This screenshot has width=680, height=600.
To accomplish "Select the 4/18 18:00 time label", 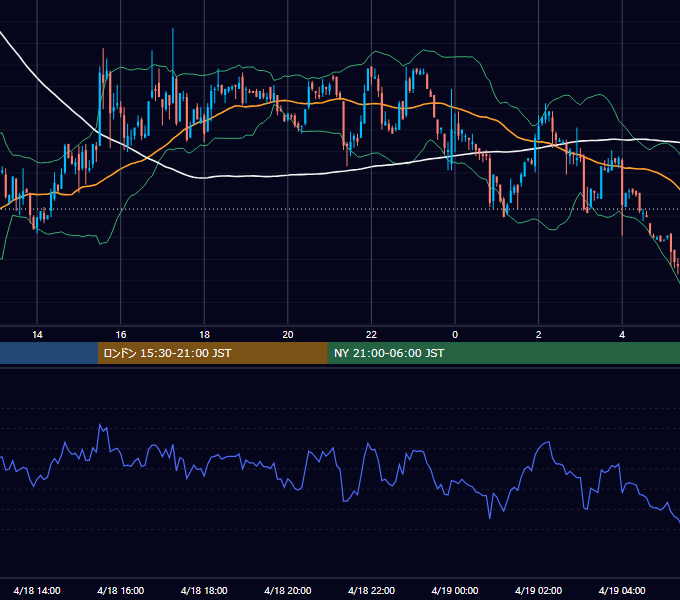I will tap(204, 590).
